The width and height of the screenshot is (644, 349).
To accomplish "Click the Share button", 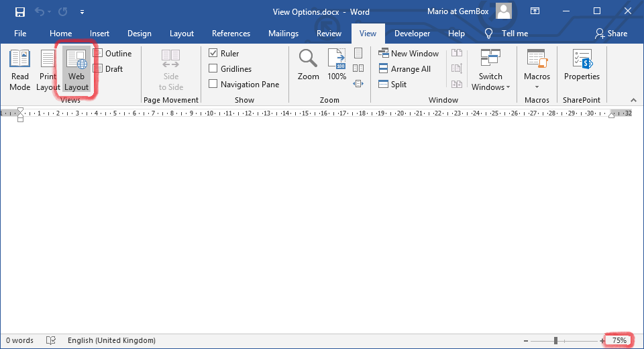I will (610, 34).
